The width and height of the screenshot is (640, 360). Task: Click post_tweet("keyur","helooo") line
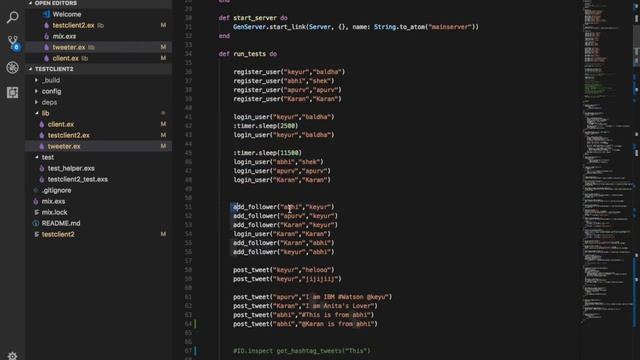click(x=284, y=270)
